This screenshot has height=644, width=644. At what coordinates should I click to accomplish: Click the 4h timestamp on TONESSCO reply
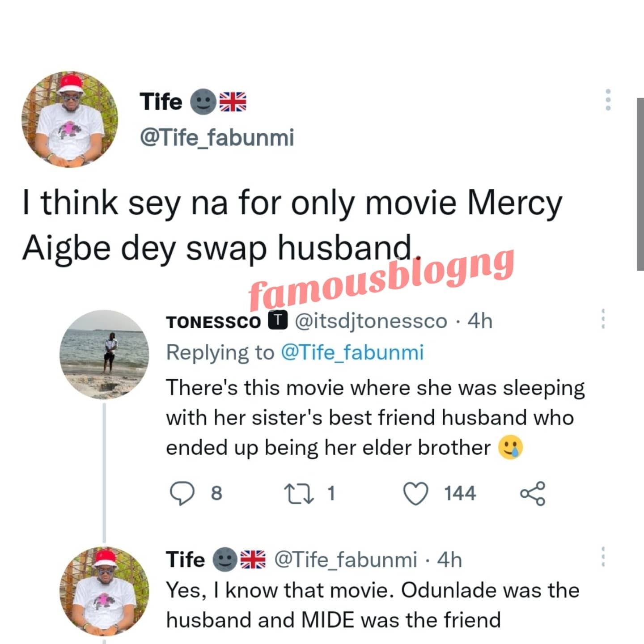coord(479,321)
